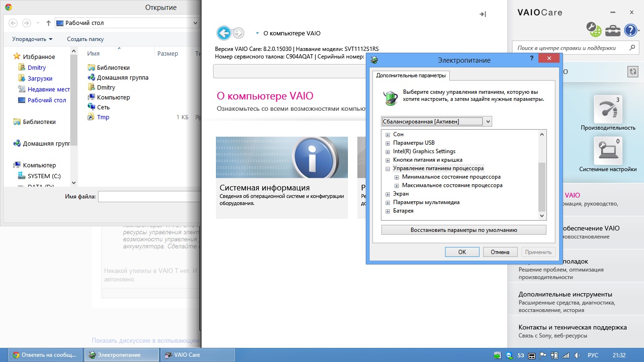Click the power settings list scrollbar down arrow
The image size is (644, 362).
coord(542,215)
